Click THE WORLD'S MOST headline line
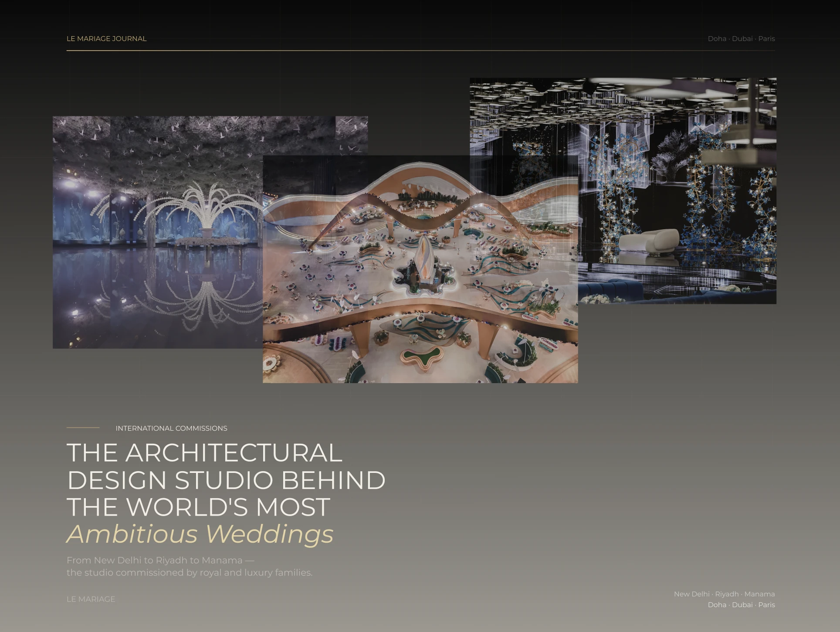840x632 pixels. pyautogui.click(x=198, y=507)
